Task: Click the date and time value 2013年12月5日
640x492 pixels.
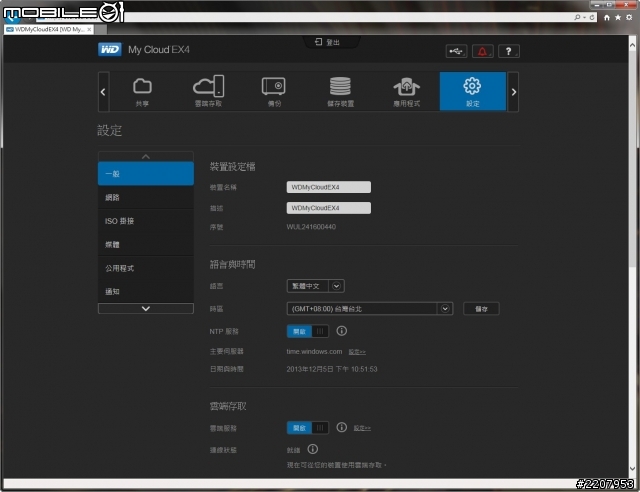Action: (x=332, y=369)
